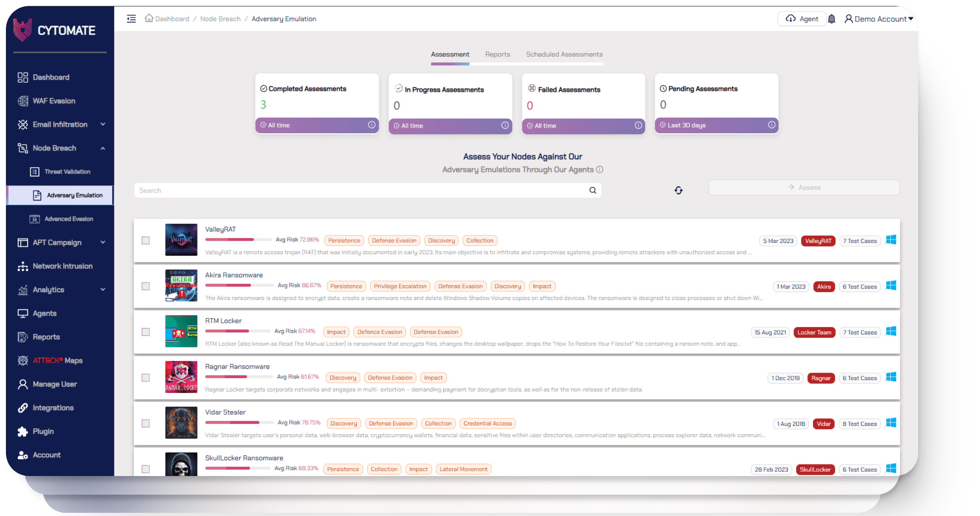Select Adversary Emulation submenu item
The width and height of the screenshot is (980, 516).
[x=60, y=195]
